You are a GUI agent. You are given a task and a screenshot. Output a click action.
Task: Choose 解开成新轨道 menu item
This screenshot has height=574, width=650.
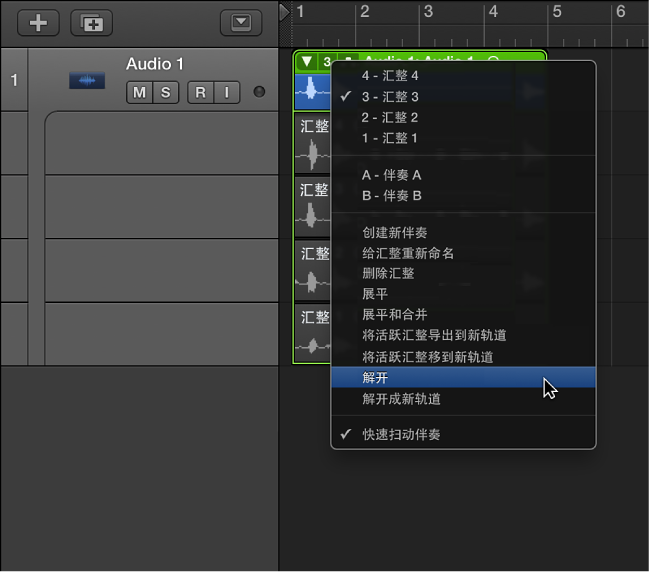point(463,399)
